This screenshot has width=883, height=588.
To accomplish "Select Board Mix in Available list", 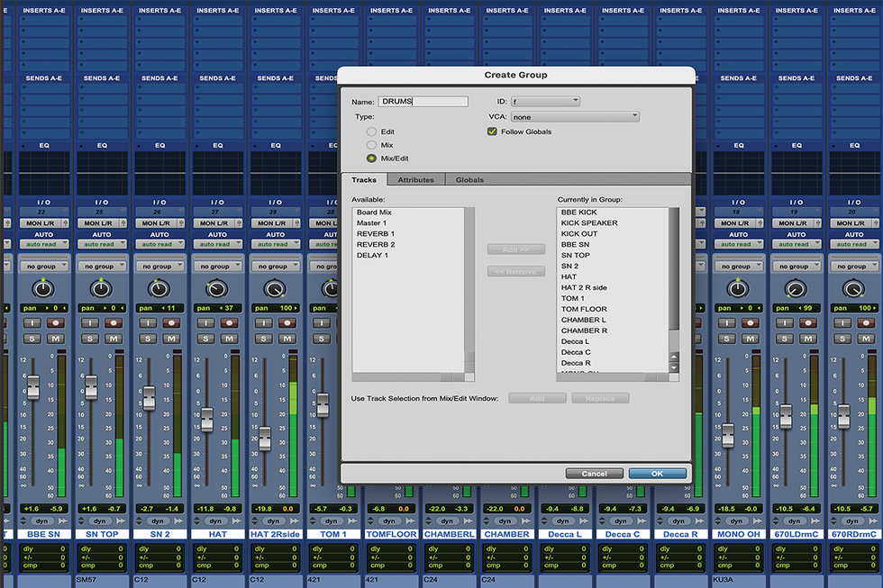I will click(x=408, y=213).
